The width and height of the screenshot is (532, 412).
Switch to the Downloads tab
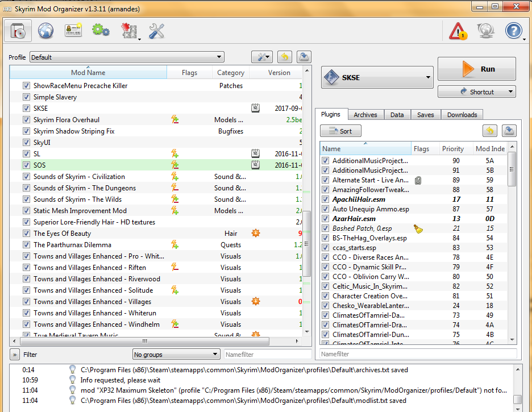(x=462, y=115)
